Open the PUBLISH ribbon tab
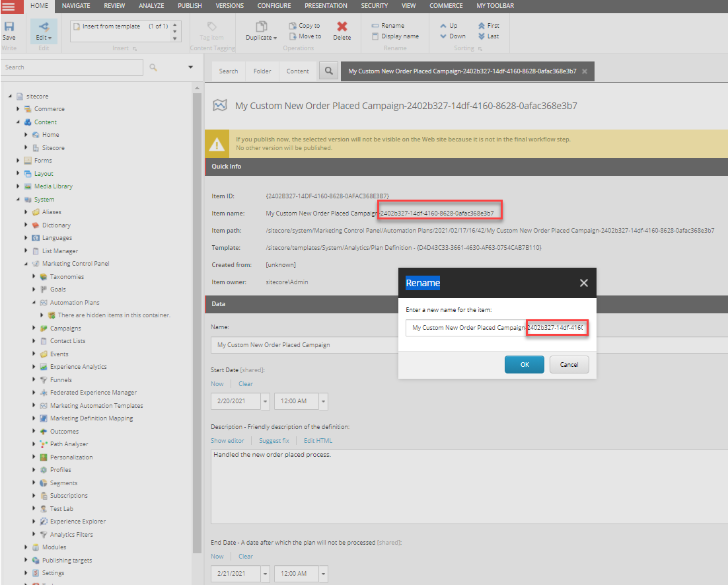 click(x=190, y=5)
